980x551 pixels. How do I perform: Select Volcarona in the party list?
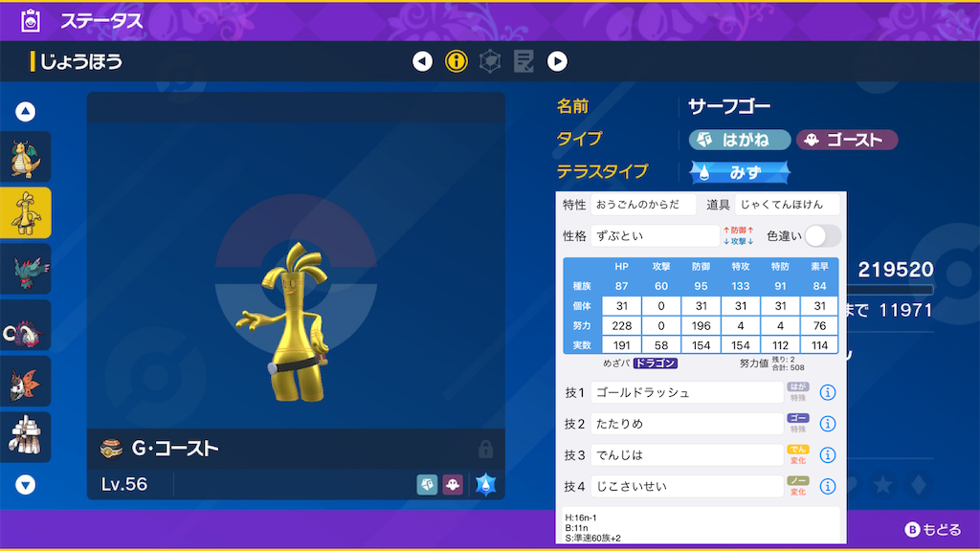coord(26,381)
